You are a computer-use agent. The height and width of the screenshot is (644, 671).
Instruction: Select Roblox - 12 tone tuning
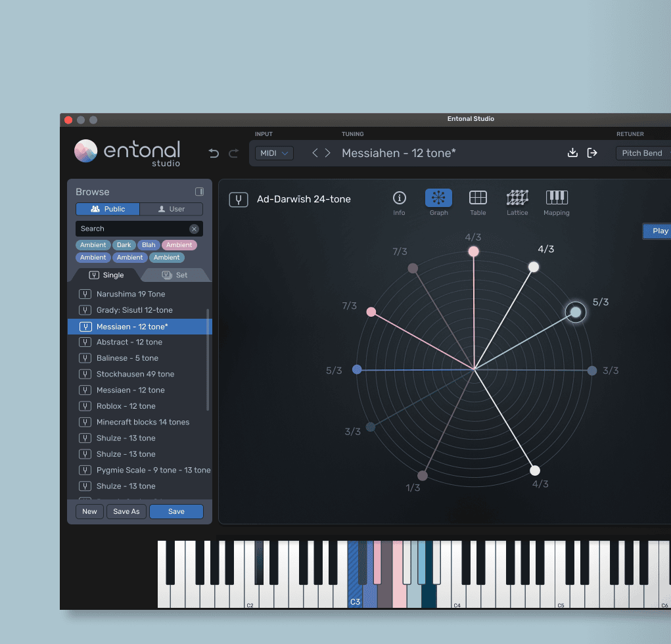click(139, 406)
